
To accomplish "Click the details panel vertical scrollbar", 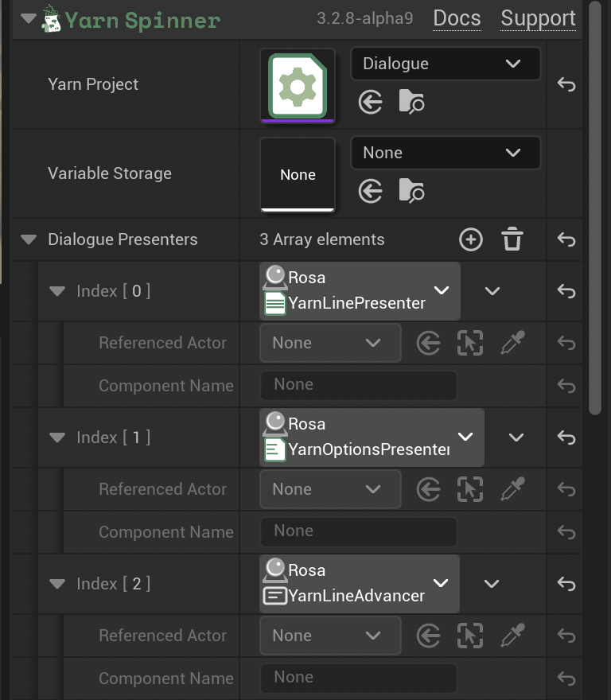I will 595,208.
